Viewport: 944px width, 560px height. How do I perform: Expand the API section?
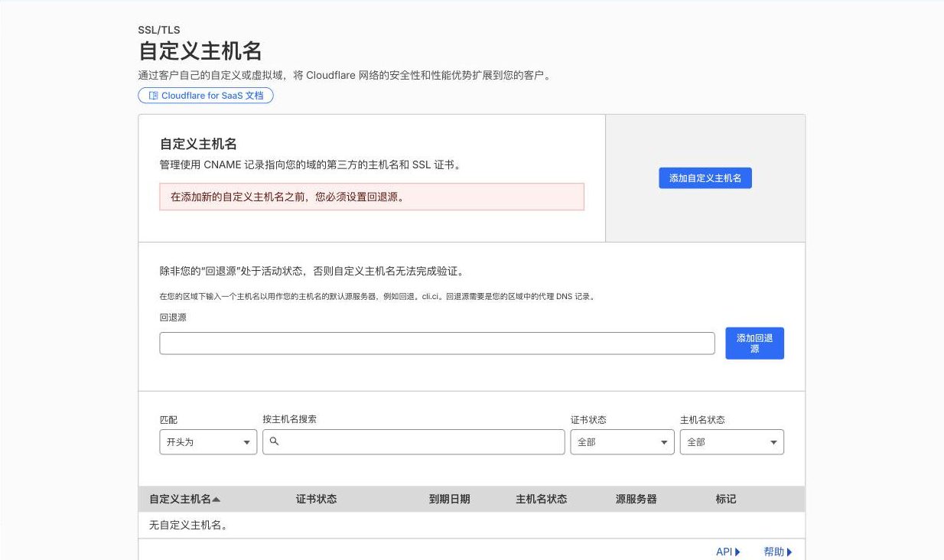[728, 552]
